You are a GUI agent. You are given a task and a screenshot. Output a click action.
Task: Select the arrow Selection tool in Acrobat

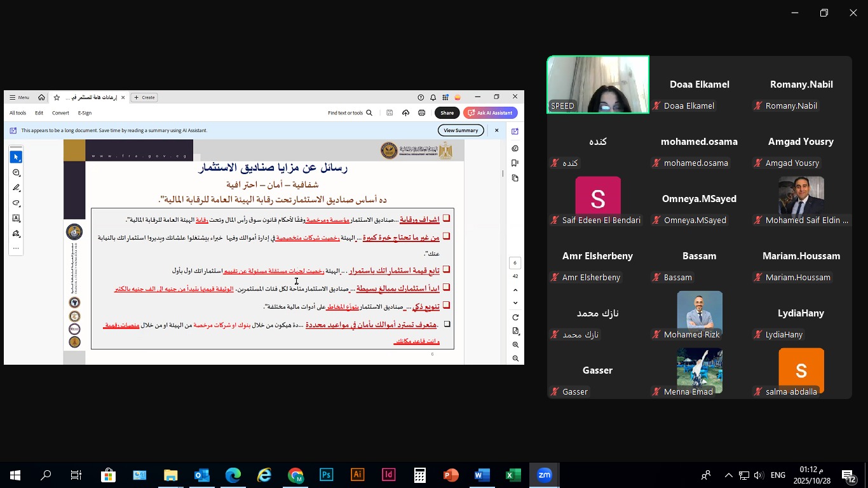[x=17, y=157]
